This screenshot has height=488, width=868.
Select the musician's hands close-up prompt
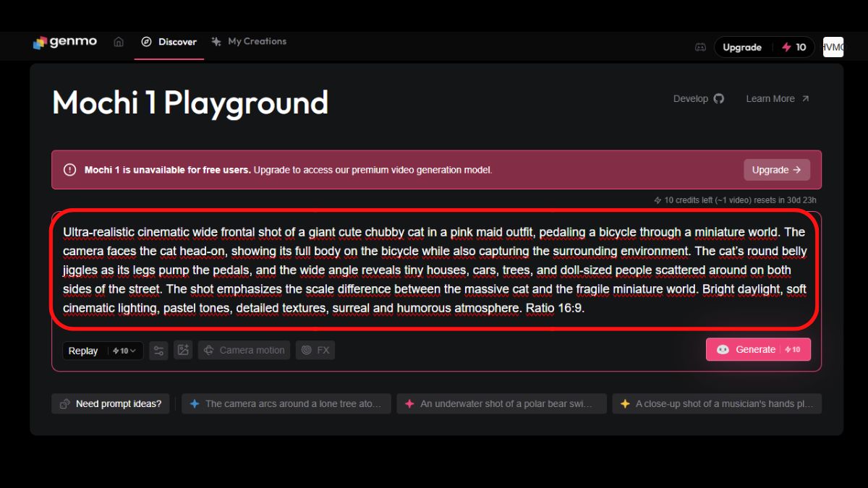point(717,403)
